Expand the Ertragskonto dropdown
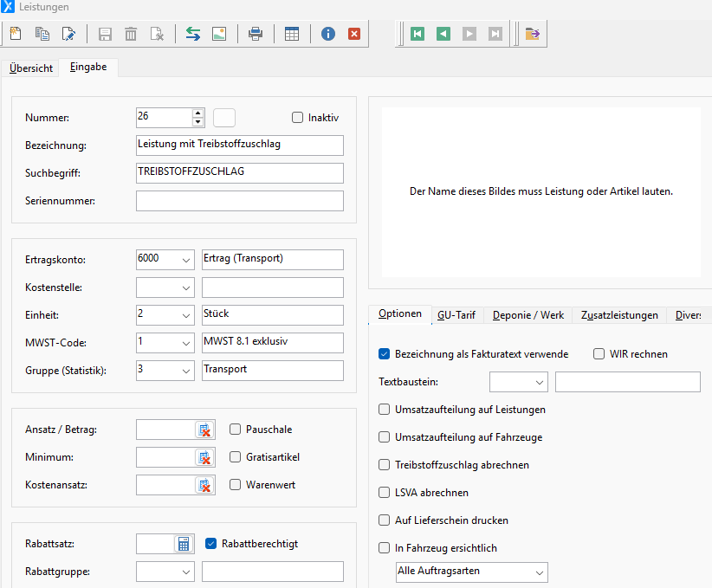 (x=186, y=260)
